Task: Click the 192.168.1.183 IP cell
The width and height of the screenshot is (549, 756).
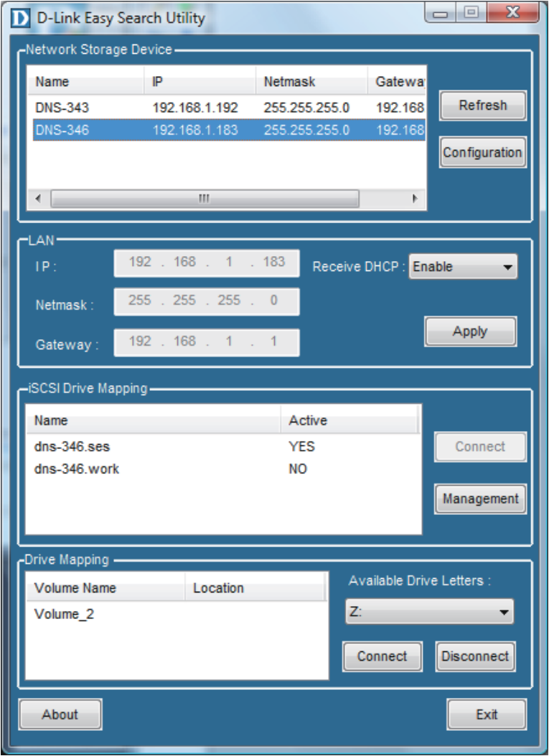Action: [x=195, y=130]
